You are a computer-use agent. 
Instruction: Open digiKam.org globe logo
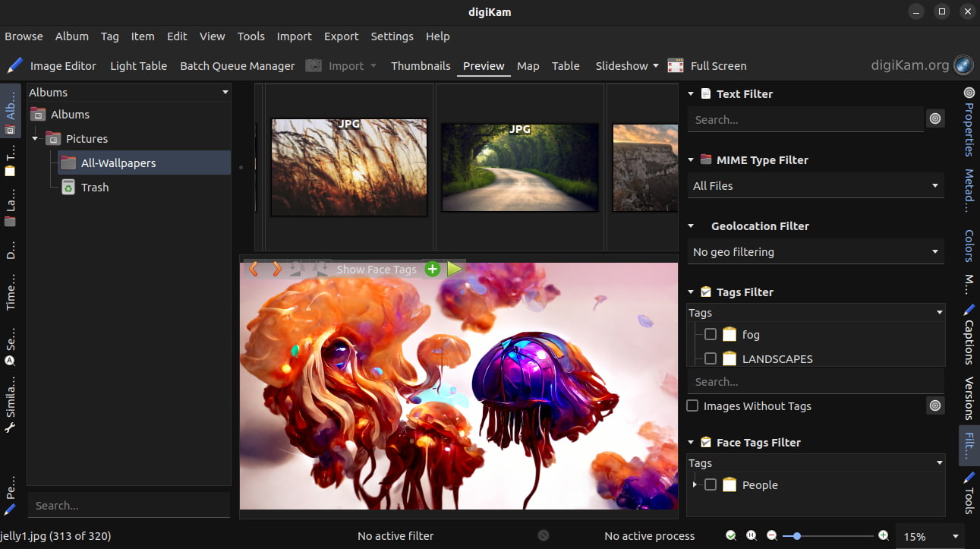click(x=963, y=65)
